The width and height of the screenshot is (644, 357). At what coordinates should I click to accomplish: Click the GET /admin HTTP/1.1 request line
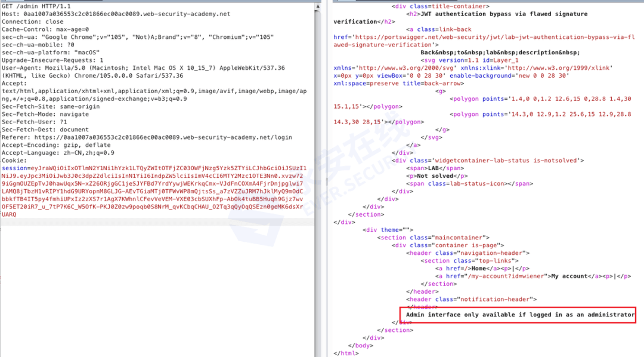(36, 6)
